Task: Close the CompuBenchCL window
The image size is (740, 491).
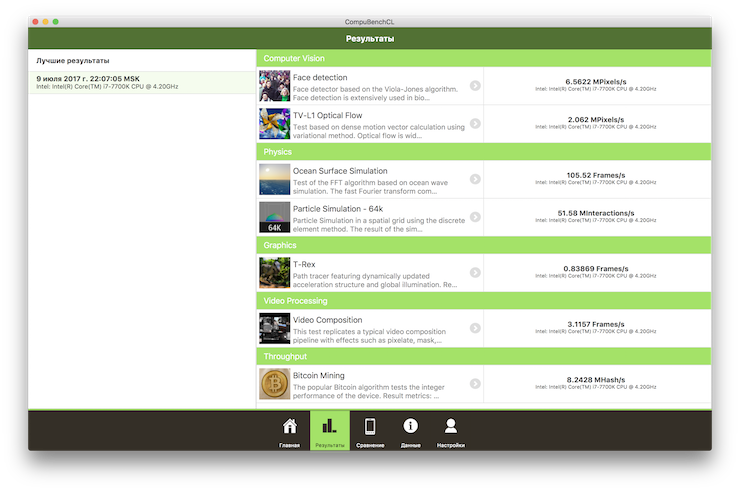Action: pos(35,22)
